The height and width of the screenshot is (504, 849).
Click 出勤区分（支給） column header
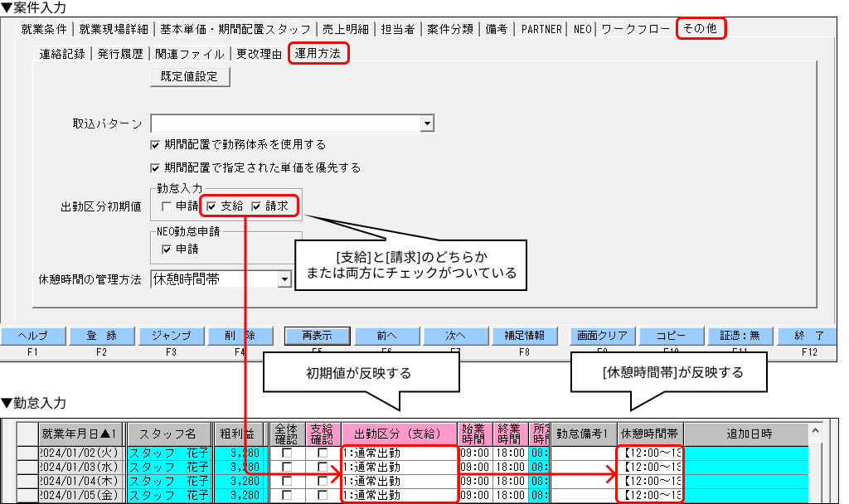click(399, 434)
